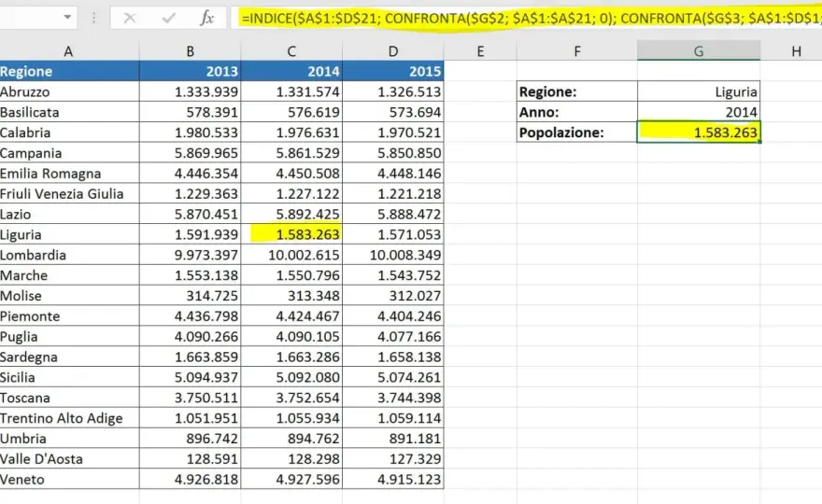
Task: Click Toscana 2014 value 3.752.654
Action: [x=291, y=399]
